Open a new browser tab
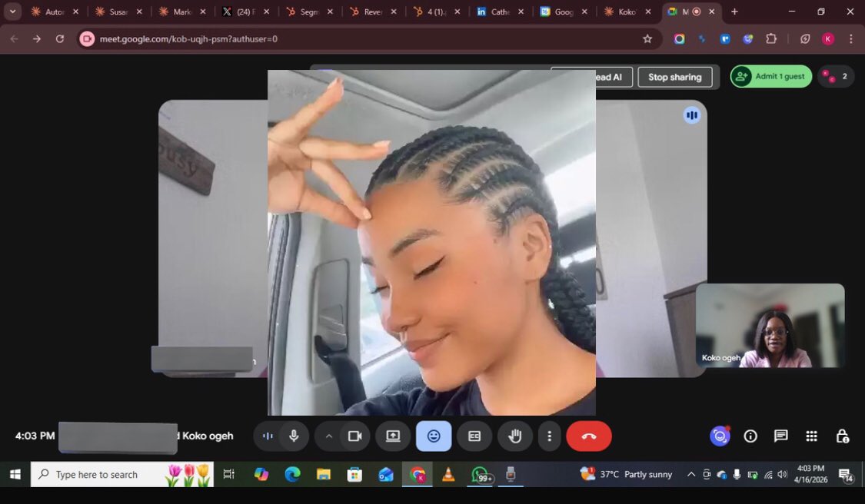865x504 pixels. pyautogui.click(x=734, y=12)
